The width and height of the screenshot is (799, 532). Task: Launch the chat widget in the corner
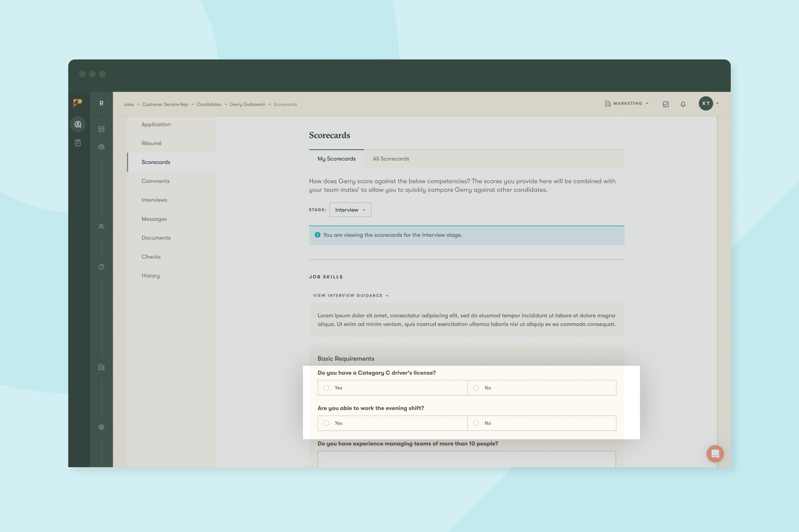pos(715,454)
